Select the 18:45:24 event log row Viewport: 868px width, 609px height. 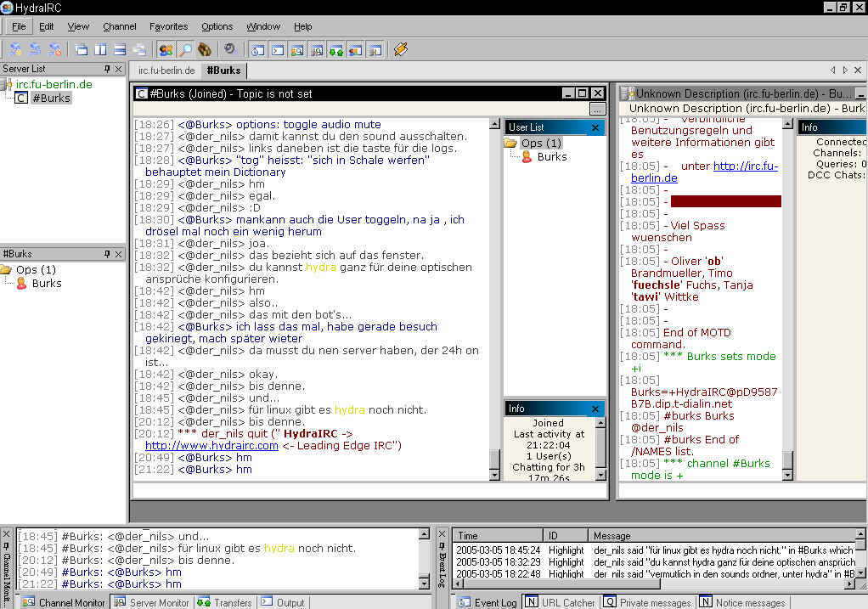point(655,550)
